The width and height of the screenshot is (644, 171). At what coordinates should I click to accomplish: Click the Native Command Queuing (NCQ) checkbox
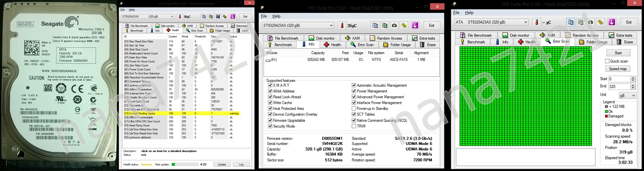[354, 120]
